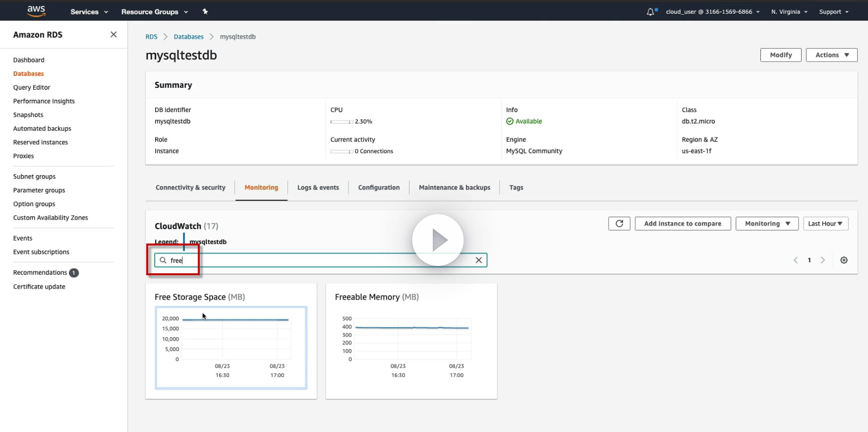
Task: Open CloudWatch settings gear icon
Action: (x=844, y=260)
